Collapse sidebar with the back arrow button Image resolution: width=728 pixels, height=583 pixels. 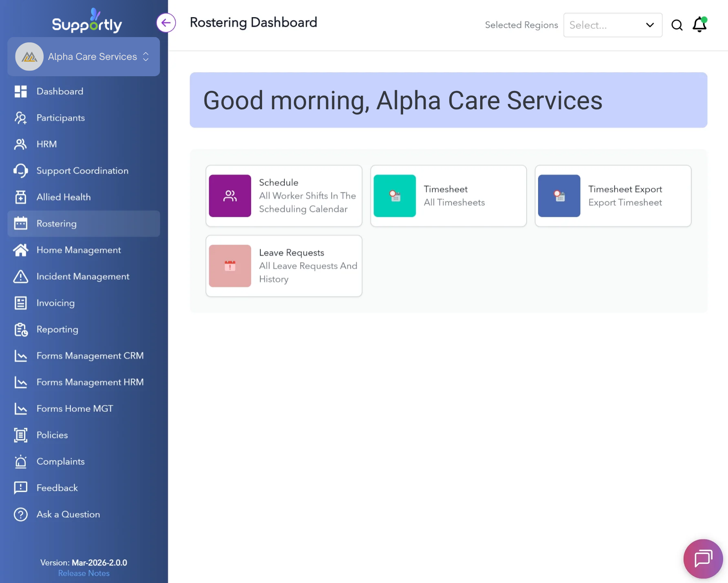tap(166, 23)
